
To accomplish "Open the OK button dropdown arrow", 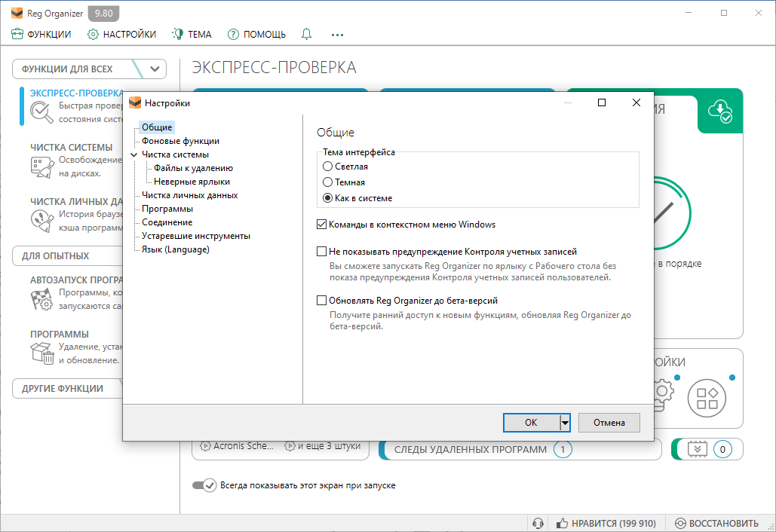I will (564, 423).
